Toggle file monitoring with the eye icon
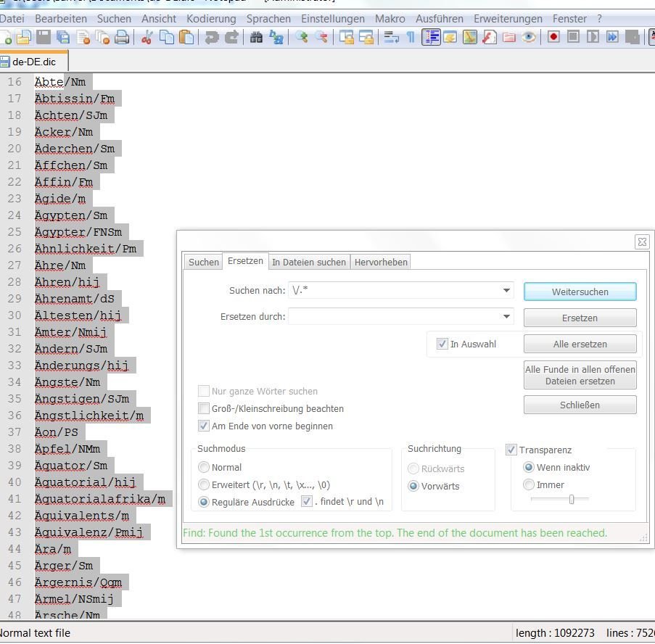Image resolution: width=655 pixels, height=644 pixels. pos(529,38)
